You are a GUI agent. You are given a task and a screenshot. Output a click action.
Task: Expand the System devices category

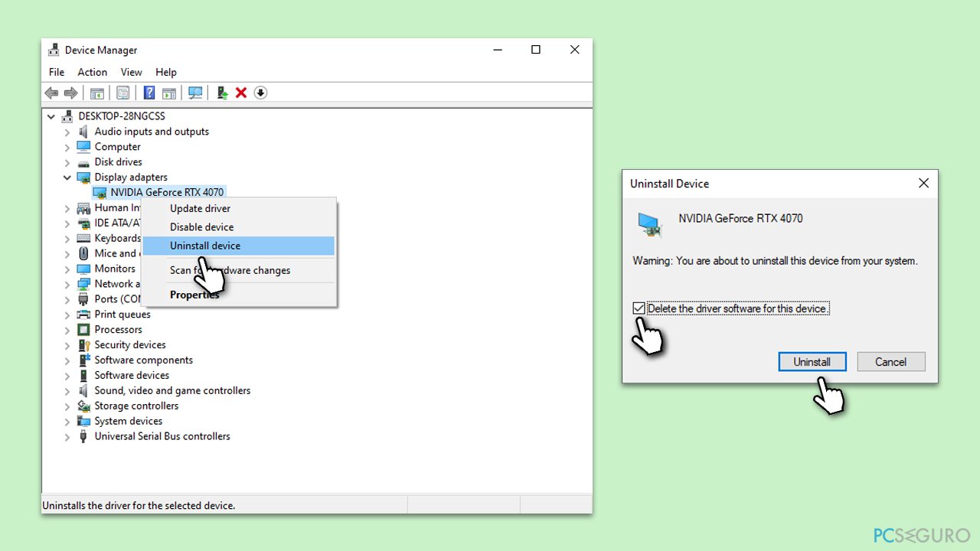pos(67,422)
